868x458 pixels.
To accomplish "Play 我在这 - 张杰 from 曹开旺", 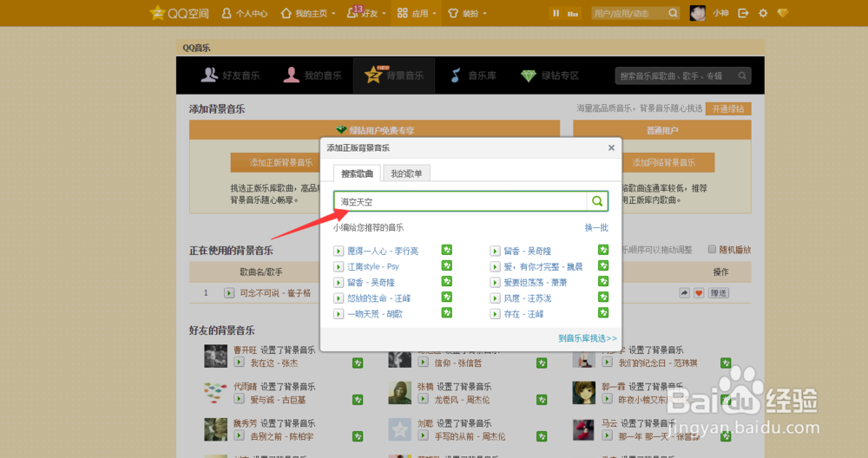I will [239, 363].
